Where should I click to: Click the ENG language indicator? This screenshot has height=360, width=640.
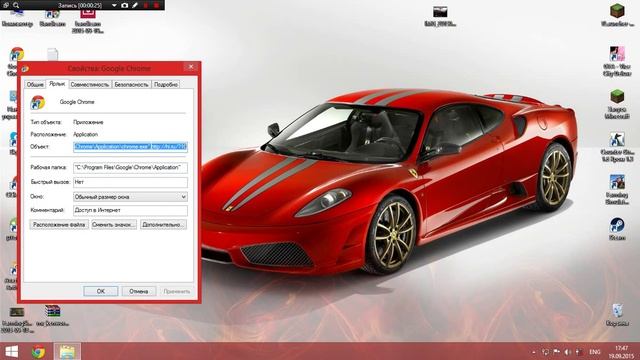595,352
